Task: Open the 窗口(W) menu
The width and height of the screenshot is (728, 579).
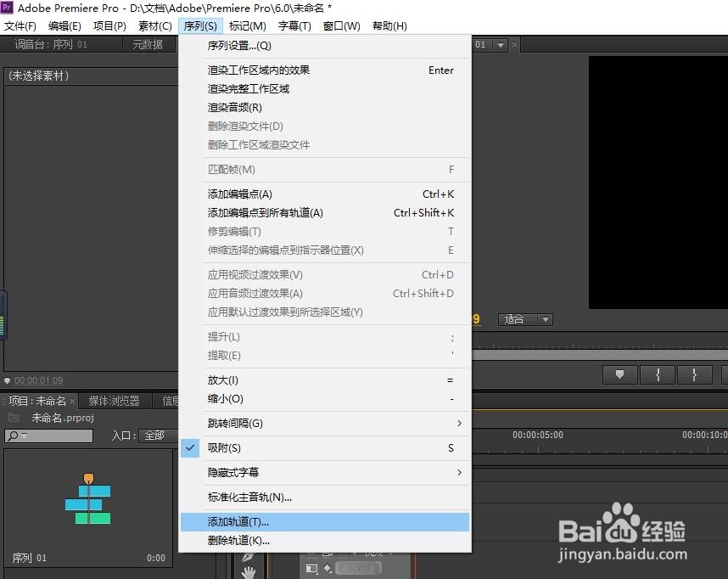Action: tap(342, 26)
